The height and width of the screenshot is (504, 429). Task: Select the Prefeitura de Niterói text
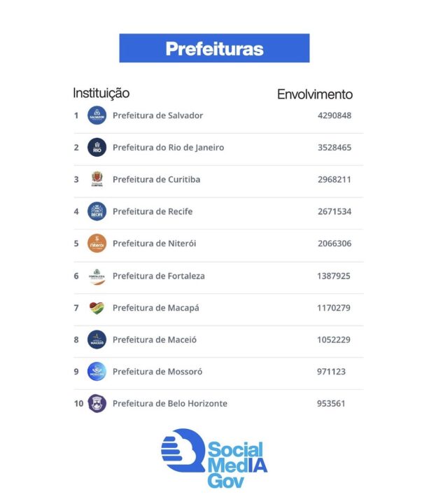tap(154, 244)
